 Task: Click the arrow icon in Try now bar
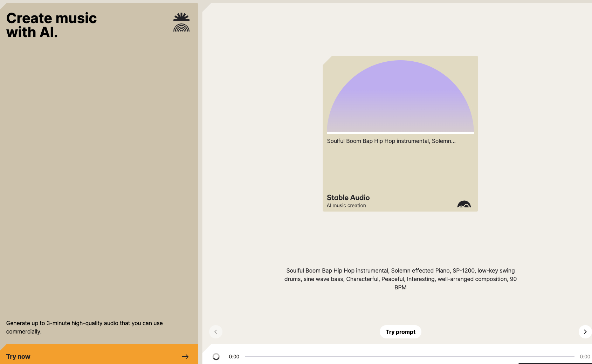click(185, 357)
